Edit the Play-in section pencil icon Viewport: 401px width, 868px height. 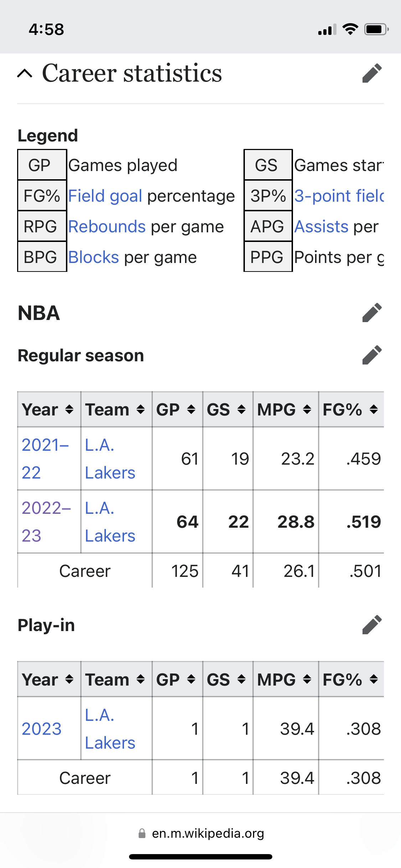372,625
